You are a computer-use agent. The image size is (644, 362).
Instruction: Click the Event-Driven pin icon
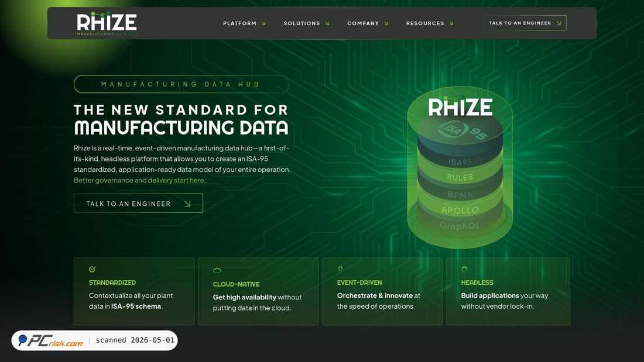(x=340, y=269)
